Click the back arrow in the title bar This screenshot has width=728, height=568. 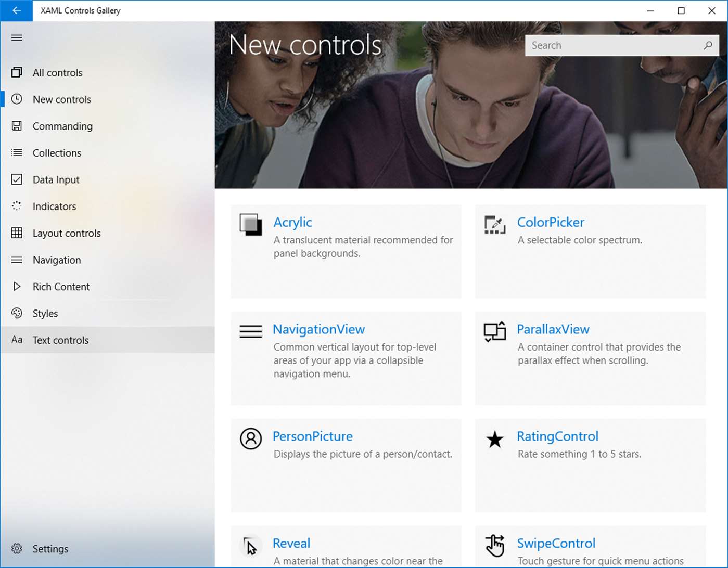point(17,10)
